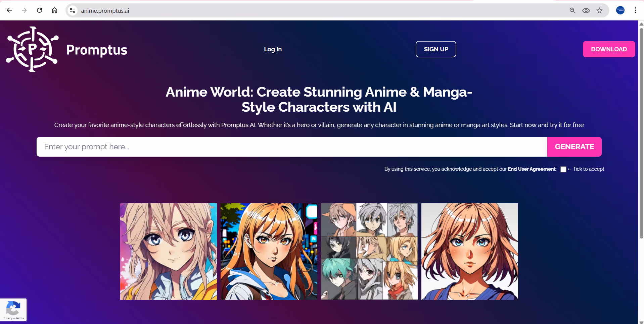Reload the page

pyautogui.click(x=39, y=10)
